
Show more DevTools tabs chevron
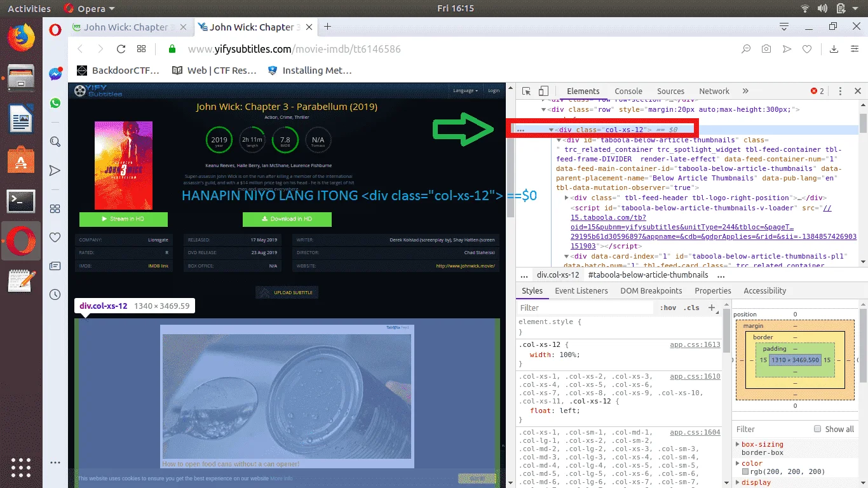[x=745, y=91]
